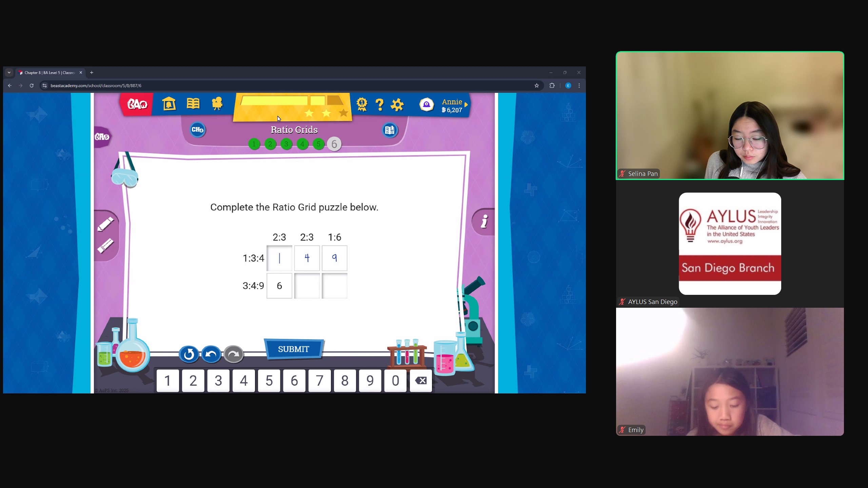
Task: Open the settings gear icon
Action: [x=397, y=105]
